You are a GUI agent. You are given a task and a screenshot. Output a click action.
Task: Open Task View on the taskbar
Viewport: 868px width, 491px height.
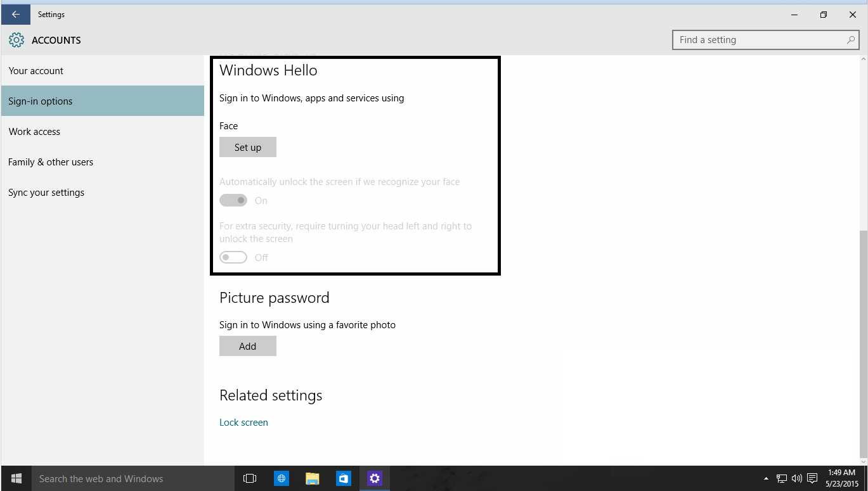click(250, 478)
